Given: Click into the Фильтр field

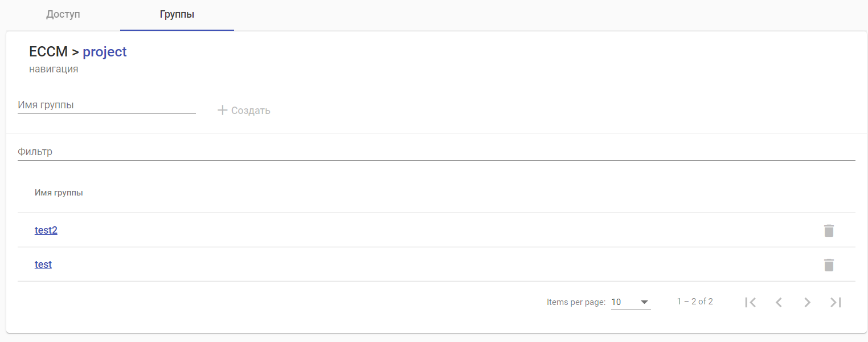Looking at the screenshot, I should coord(436,152).
